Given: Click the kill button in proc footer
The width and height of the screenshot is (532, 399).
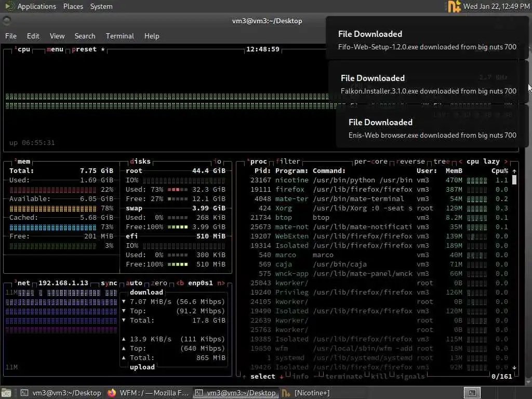Looking at the screenshot, I should (379, 377).
